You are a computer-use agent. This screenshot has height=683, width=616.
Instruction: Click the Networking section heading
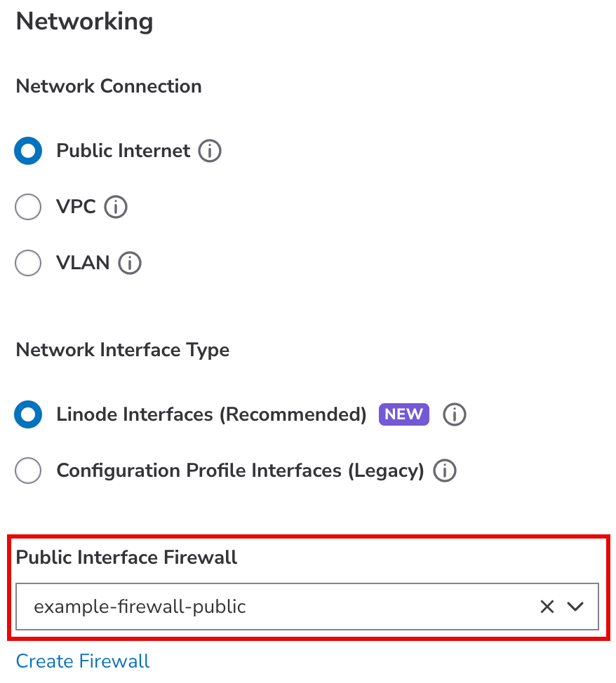pyautogui.click(x=83, y=22)
